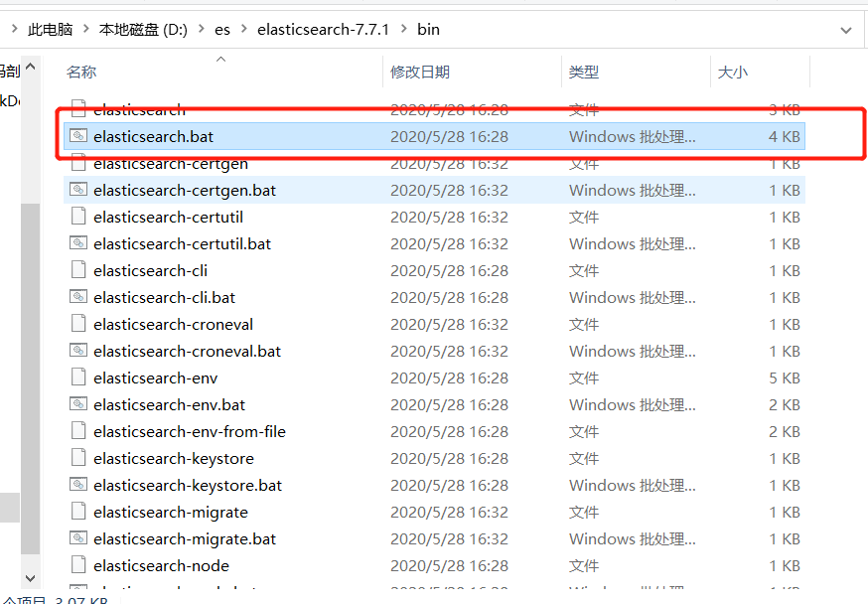Image resolution: width=868 pixels, height=604 pixels.
Task: Click the 2 KB size of elasticsearch-env-from-file
Action: [784, 432]
